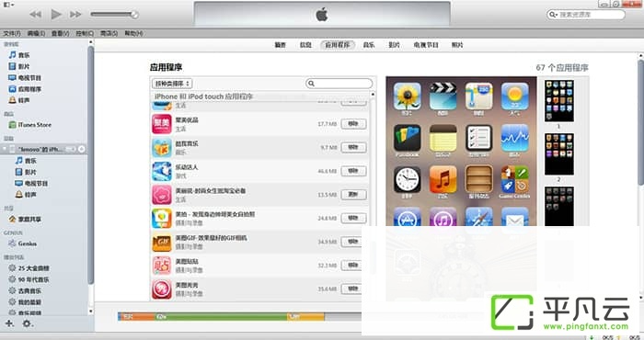Click the app list search box
644x340 pixels.
339,84
